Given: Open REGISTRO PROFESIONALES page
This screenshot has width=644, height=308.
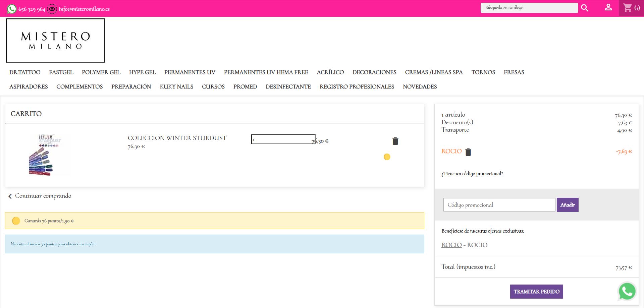Looking at the screenshot, I should (x=357, y=87).
